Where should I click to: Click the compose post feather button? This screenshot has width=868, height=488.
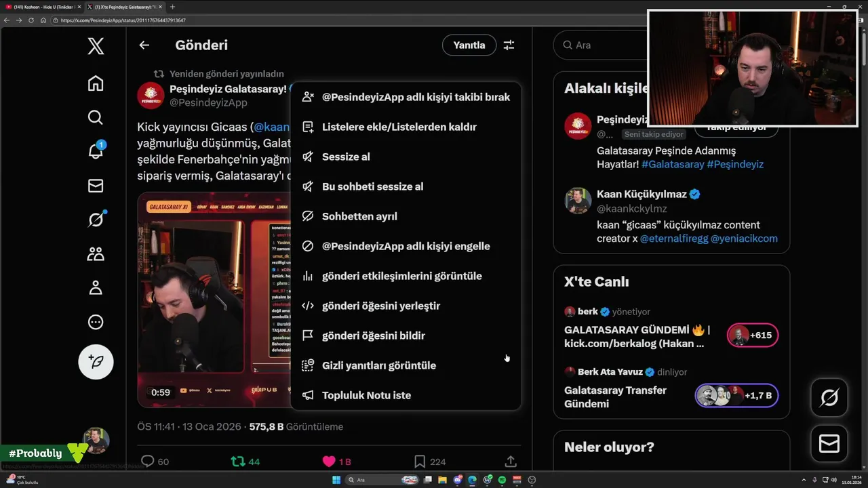coord(96,362)
